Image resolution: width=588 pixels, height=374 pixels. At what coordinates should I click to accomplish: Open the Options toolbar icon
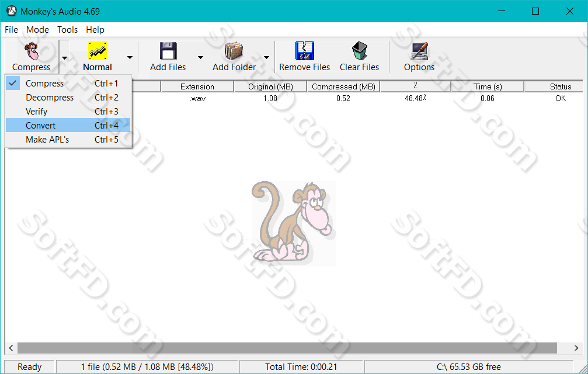(419, 51)
